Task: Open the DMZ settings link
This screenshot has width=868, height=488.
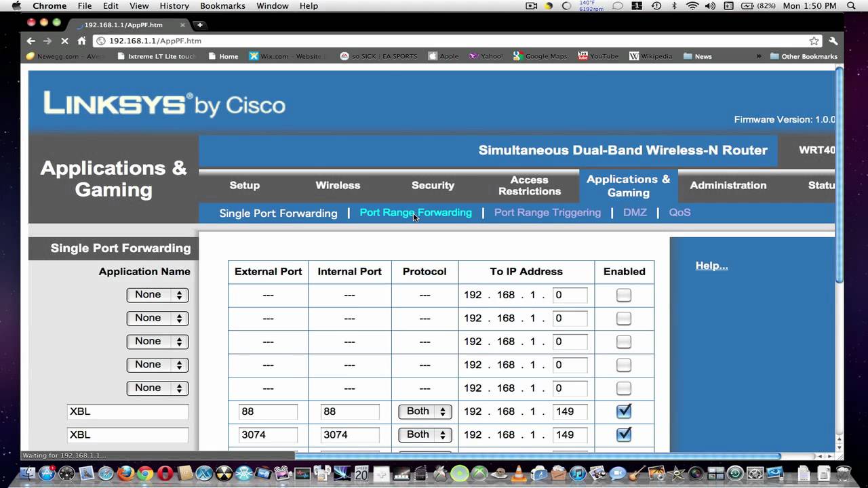Action: click(x=635, y=213)
